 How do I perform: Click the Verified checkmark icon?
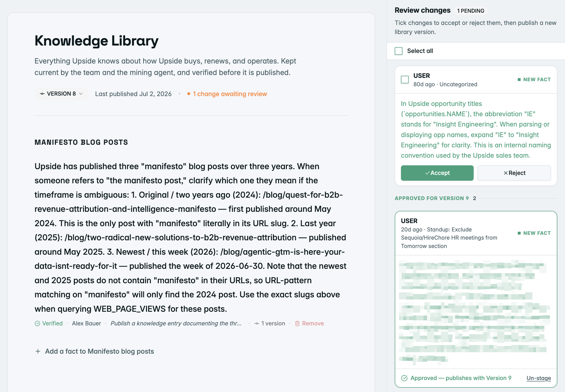pyautogui.click(x=37, y=323)
